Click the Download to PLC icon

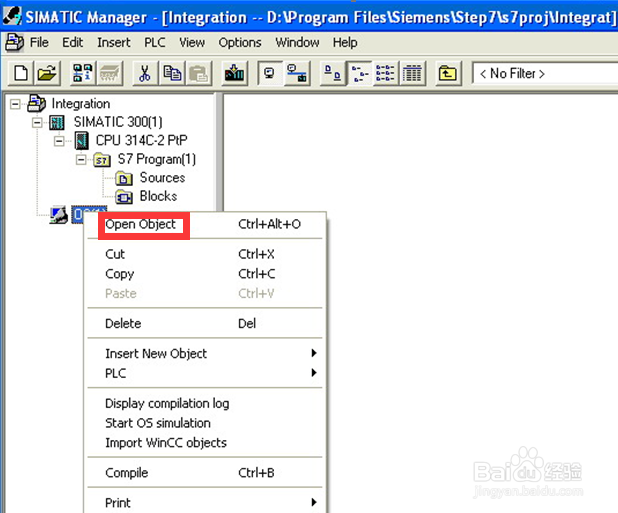(x=234, y=73)
